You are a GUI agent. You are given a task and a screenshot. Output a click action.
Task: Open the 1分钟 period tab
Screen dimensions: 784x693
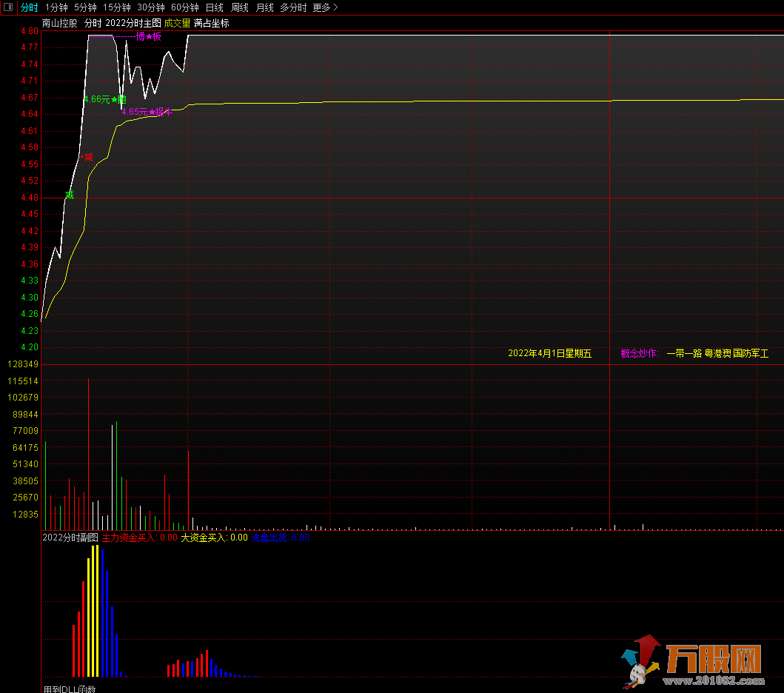click(56, 7)
